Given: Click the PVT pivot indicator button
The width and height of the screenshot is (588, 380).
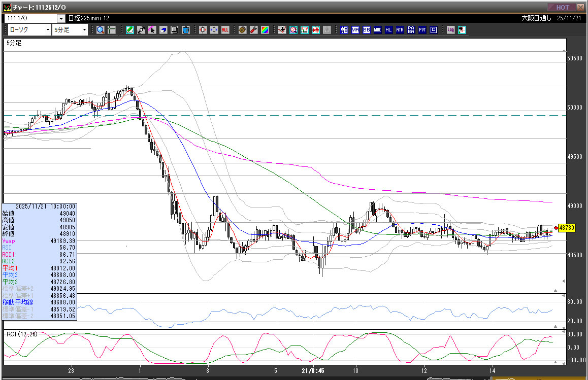Looking at the screenshot, I should point(422,30).
